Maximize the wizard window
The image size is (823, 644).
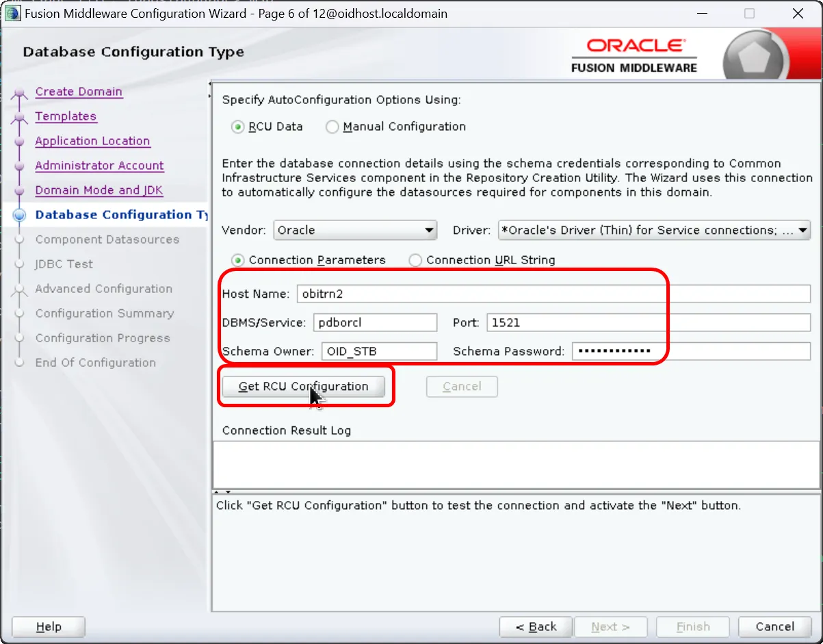(x=749, y=14)
